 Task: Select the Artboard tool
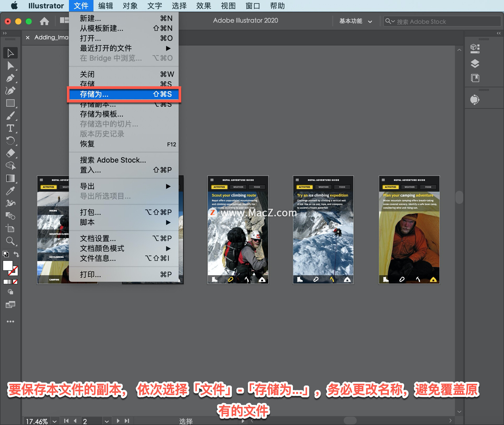(10, 229)
